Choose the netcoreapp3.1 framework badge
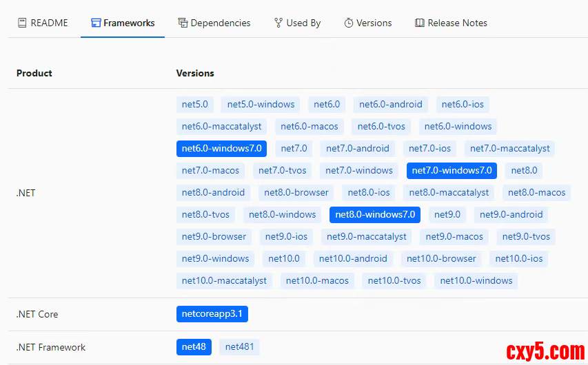Screen dimensions: 588x365 coord(212,314)
